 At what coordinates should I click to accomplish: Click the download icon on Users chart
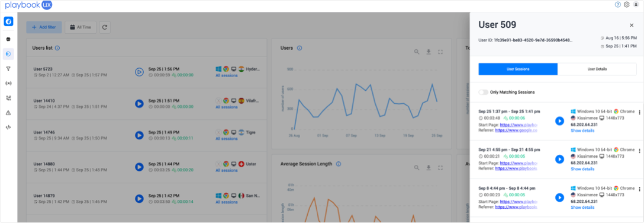click(429, 52)
